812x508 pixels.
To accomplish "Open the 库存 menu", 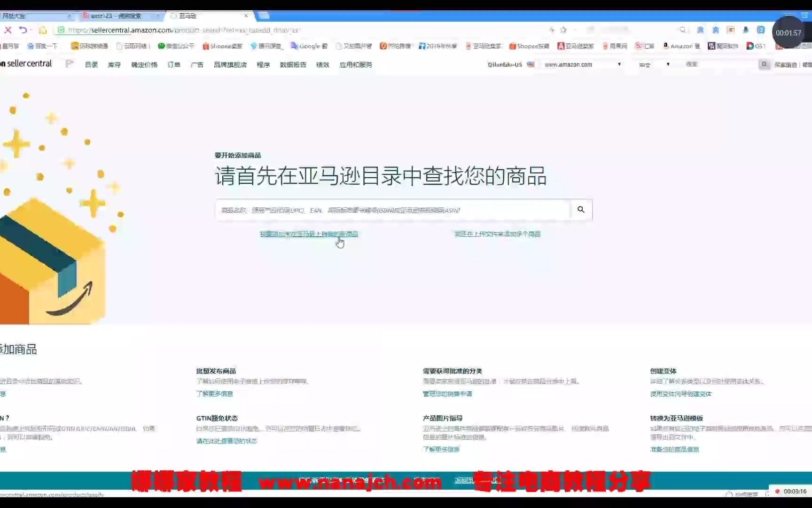I will (x=114, y=64).
